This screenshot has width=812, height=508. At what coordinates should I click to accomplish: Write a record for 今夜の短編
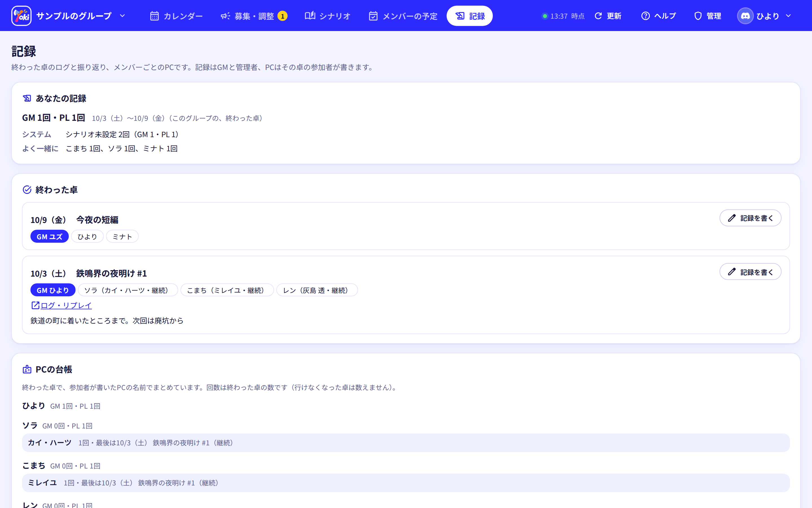[750, 218]
